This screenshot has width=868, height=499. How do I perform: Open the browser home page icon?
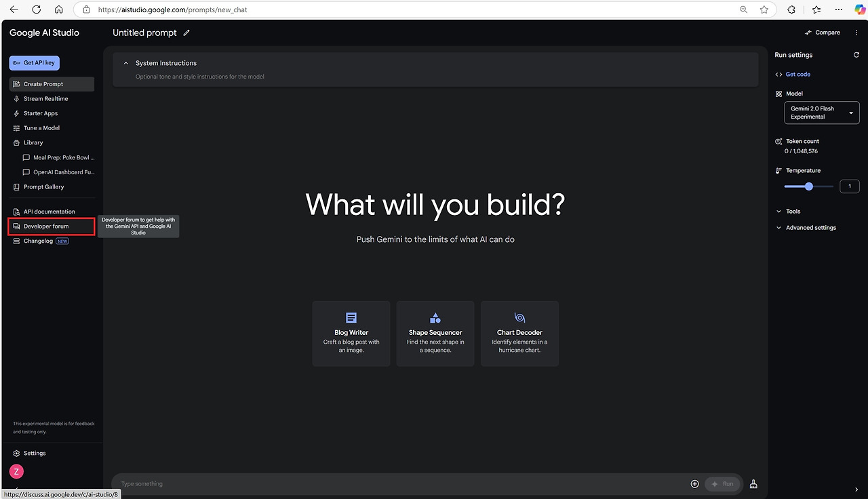[x=59, y=9]
